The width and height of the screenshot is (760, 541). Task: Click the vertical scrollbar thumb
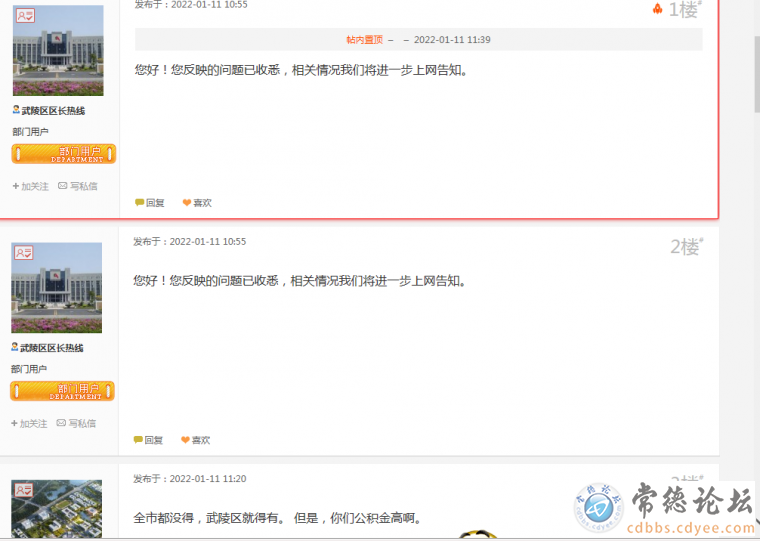point(757,74)
